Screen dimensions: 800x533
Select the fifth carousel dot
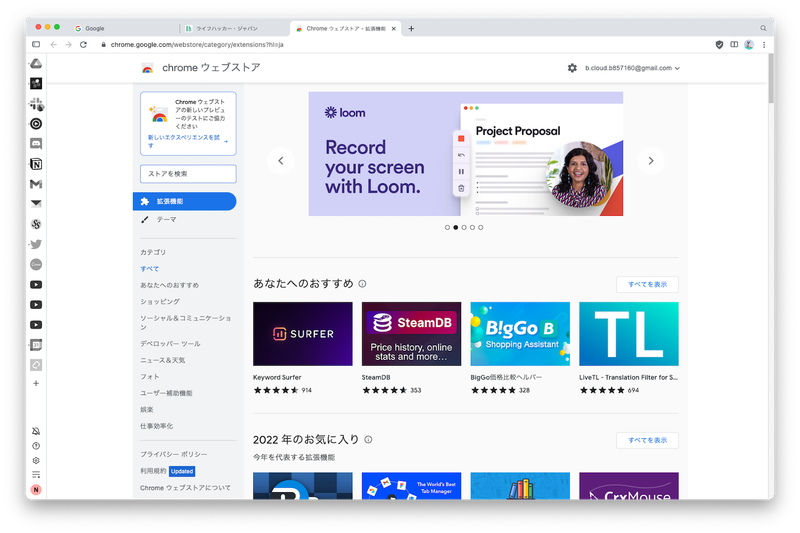[481, 227]
